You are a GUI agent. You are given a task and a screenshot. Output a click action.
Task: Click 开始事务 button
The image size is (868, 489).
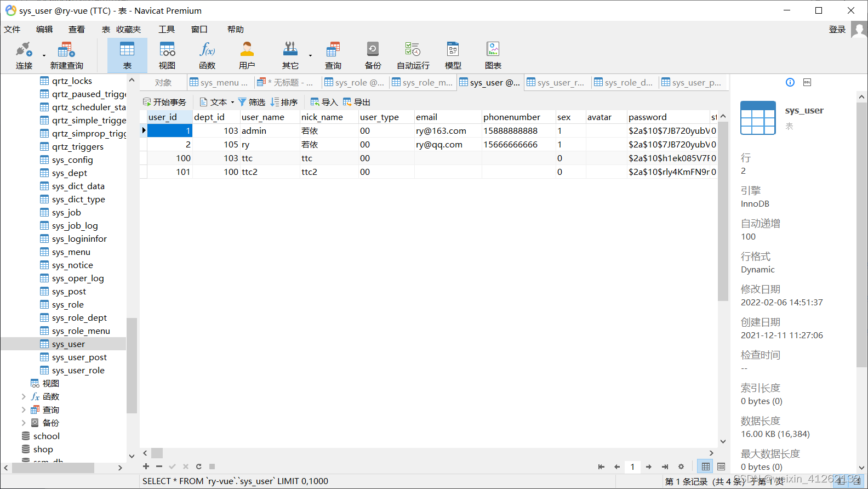(164, 102)
